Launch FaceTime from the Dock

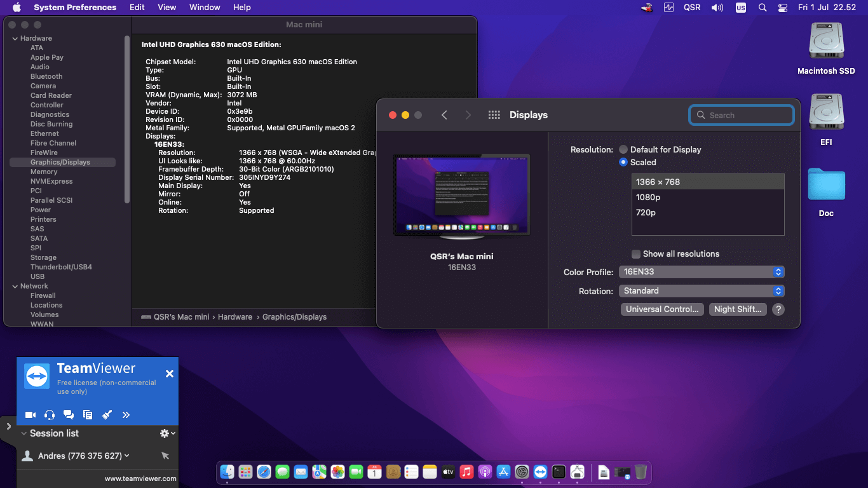point(356,472)
